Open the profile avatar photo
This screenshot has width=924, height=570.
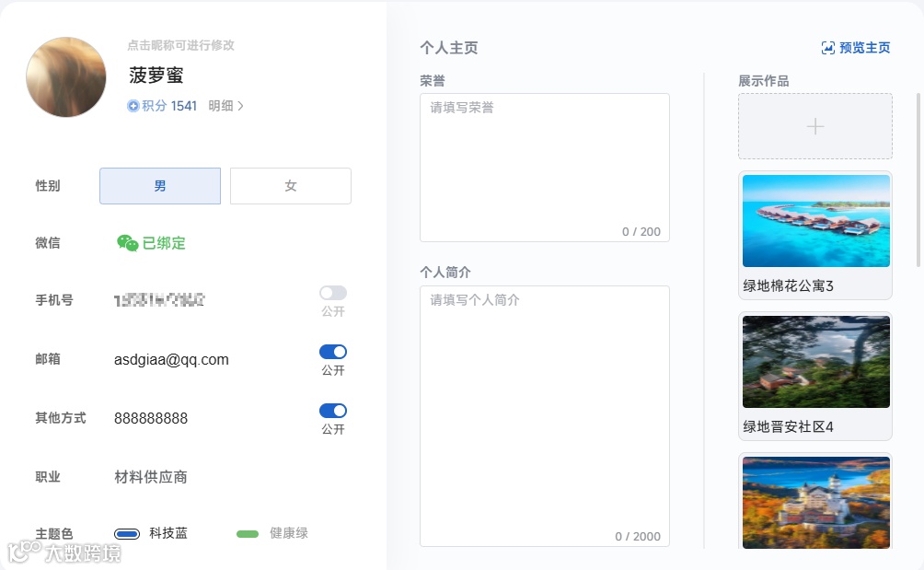(65, 76)
